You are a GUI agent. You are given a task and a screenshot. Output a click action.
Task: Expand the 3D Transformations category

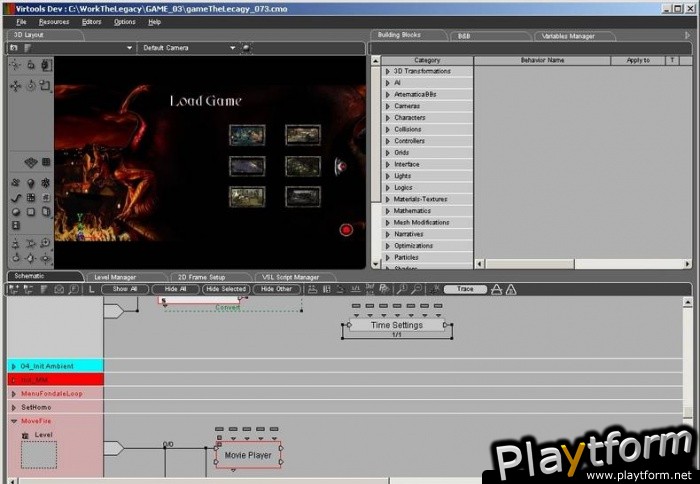pos(388,71)
